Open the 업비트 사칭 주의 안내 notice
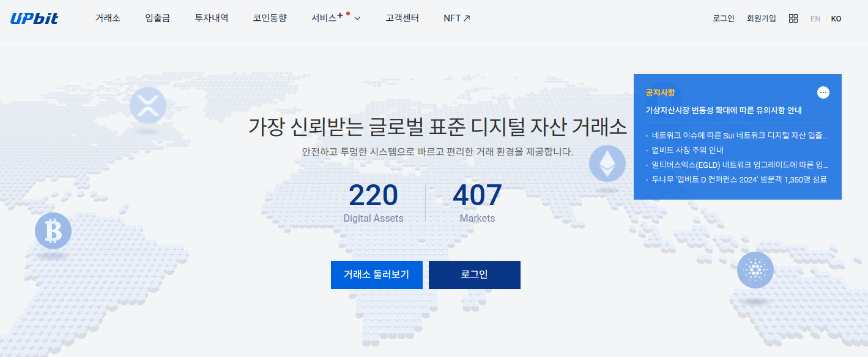The image size is (868, 357). (686, 150)
